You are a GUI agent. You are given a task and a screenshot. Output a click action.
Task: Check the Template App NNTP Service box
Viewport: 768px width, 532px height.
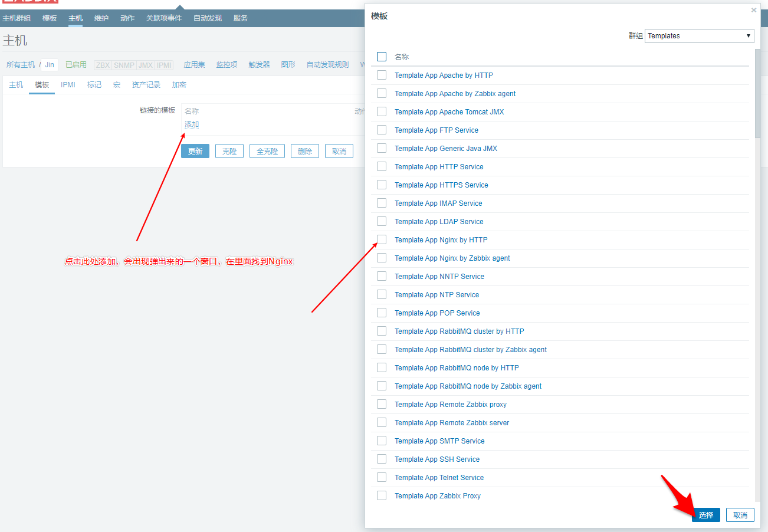point(382,276)
